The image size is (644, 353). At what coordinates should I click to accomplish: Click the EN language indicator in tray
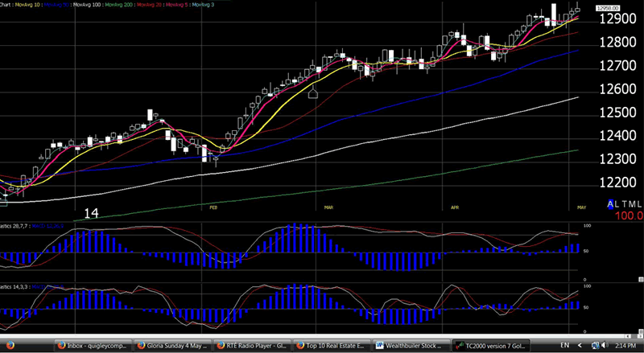pos(565,344)
